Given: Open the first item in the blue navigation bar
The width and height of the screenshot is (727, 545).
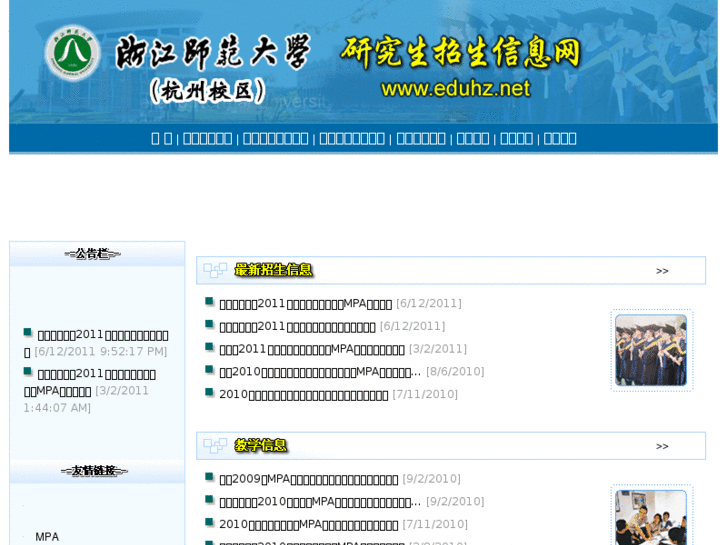Looking at the screenshot, I should point(162,138).
